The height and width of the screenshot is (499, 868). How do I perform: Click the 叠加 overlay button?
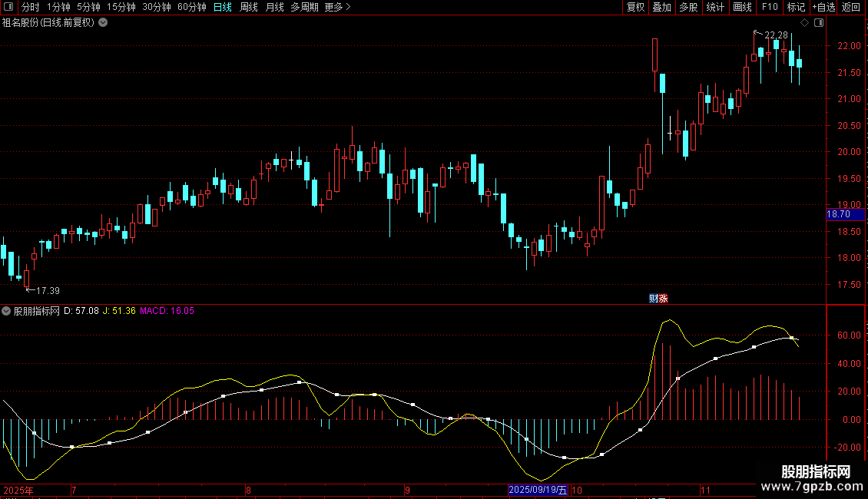pos(661,7)
